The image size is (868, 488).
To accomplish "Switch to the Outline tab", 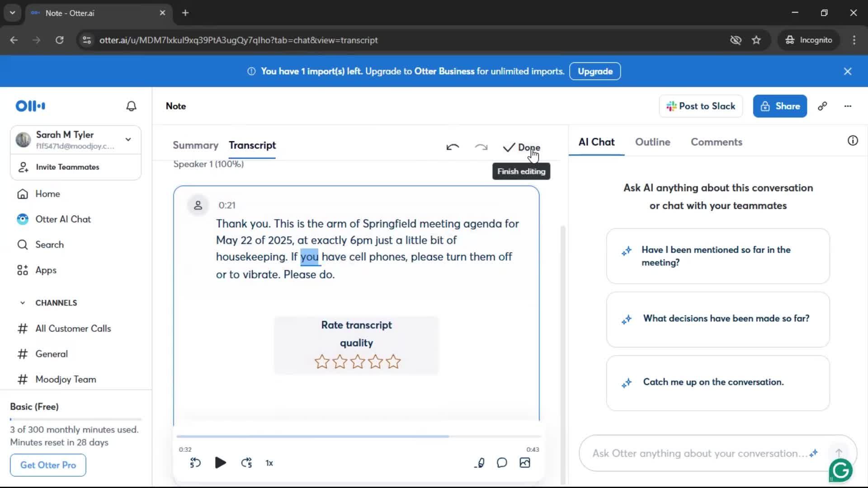I will click(652, 142).
